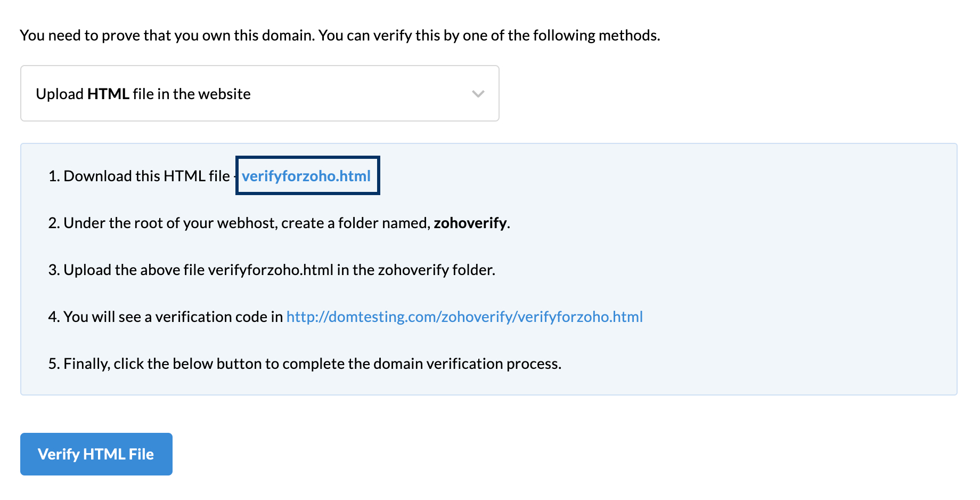The image size is (980, 500).
Task: Click the bold zohoverify folder name
Action: tap(470, 223)
